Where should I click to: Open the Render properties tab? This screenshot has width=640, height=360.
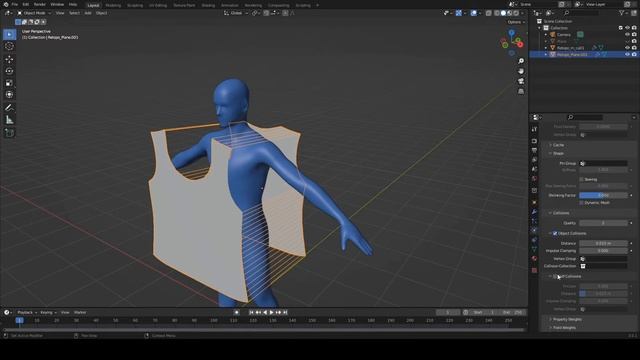pyautogui.click(x=534, y=141)
